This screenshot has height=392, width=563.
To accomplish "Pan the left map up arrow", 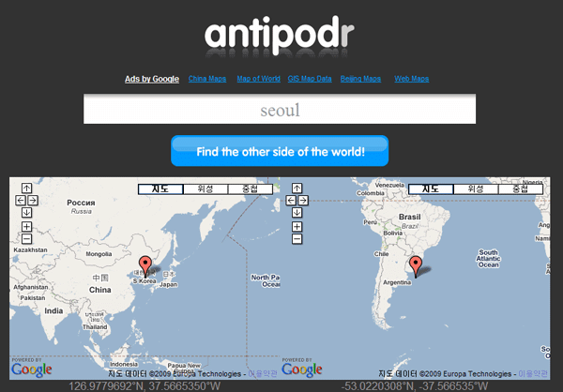I will coord(26,188).
